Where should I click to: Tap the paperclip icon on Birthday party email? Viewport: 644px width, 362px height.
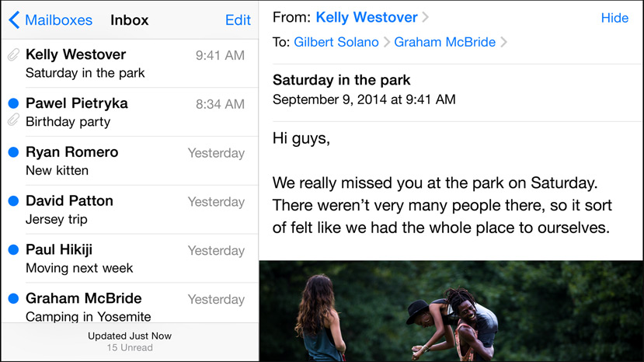13,120
